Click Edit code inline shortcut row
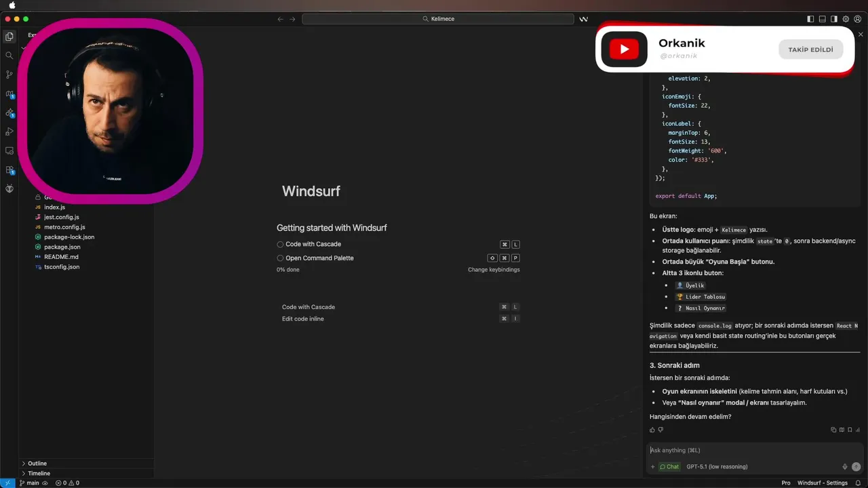 pyautogui.click(x=400, y=319)
